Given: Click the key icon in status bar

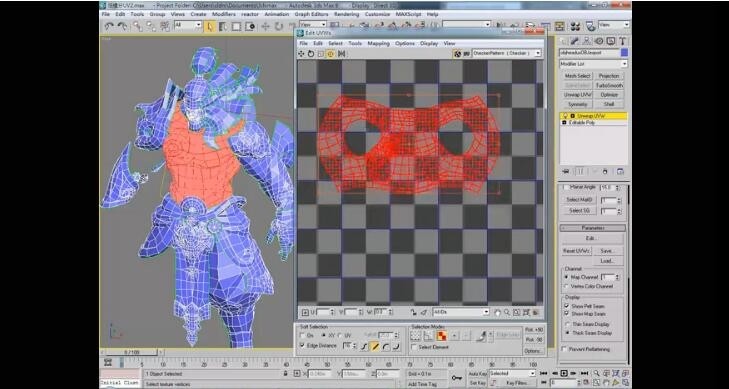Looking at the screenshot, I should click(457, 377).
